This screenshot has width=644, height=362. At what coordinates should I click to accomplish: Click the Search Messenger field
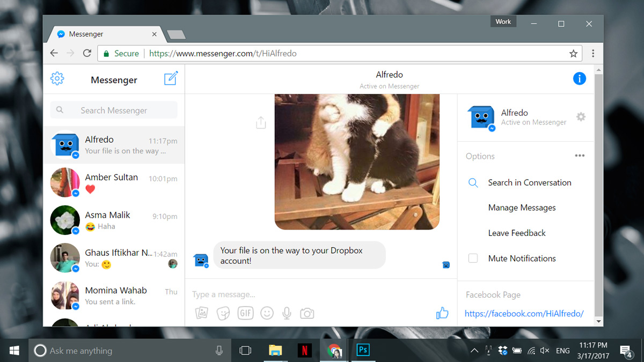[x=114, y=110]
